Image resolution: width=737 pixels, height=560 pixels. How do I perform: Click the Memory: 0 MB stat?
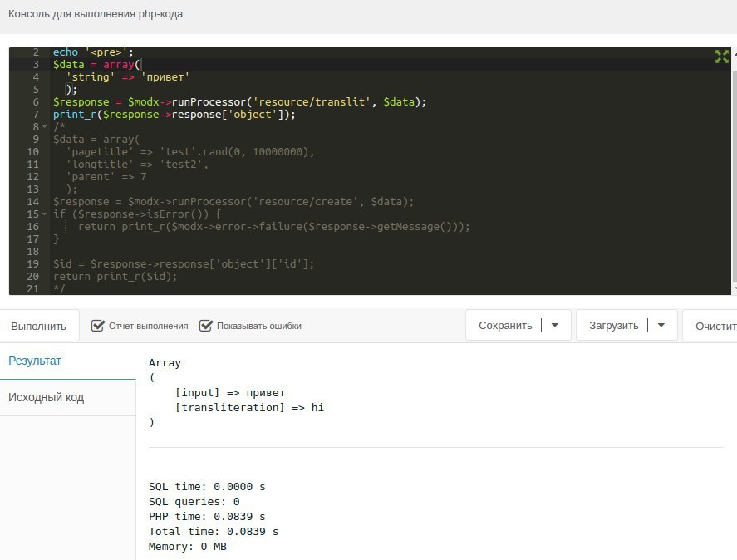pyautogui.click(x=188, y=547)
